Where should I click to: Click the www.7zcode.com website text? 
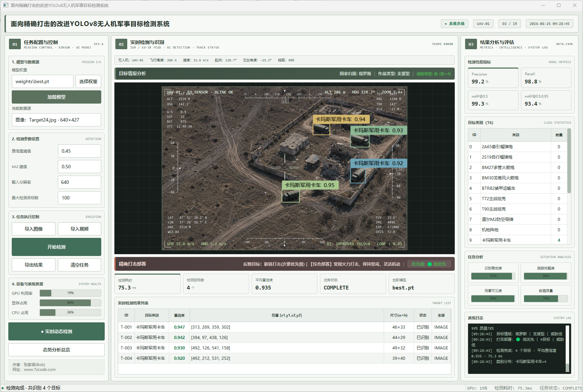[x=40, y=370]
